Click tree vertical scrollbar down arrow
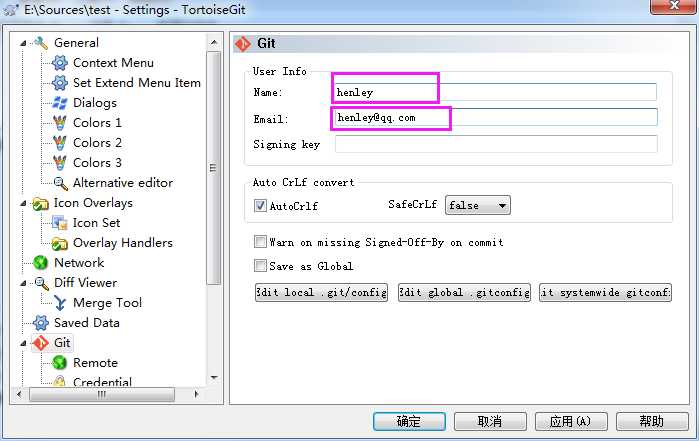The height and width of the screenshot is (441, 699). pyautogui.click(x=214, y=378)
